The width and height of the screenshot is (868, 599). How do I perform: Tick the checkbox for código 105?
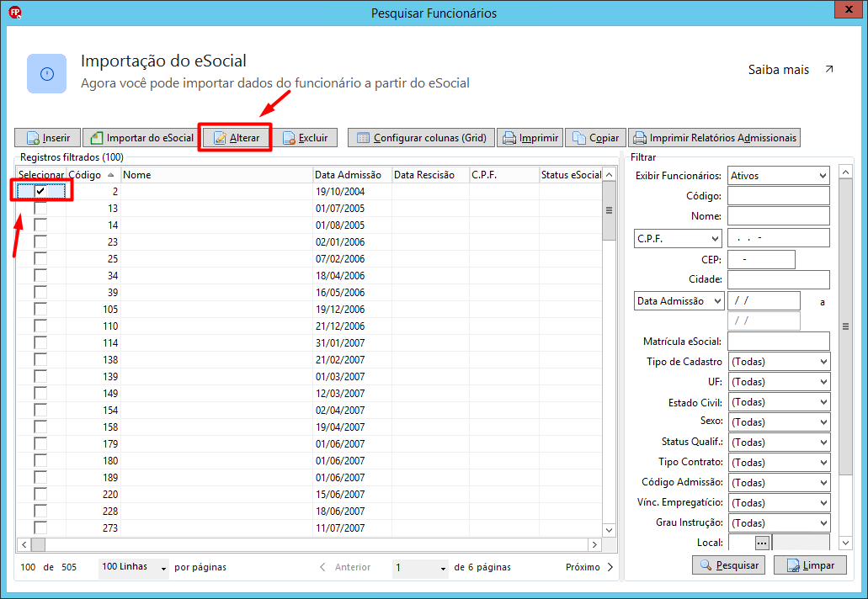point(40,310)
